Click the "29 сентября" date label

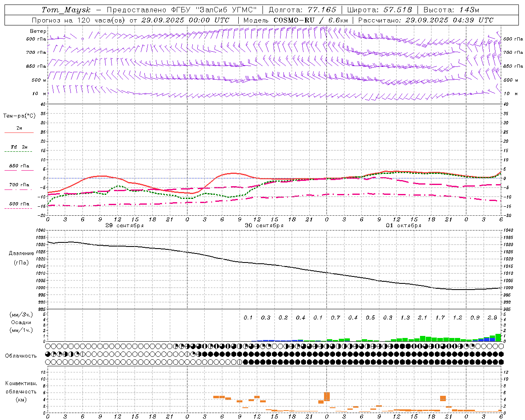(125, 226)
